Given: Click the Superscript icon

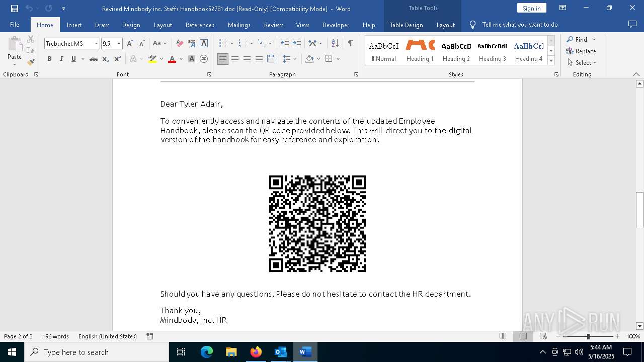Looking at the screenshot, I should pos(118,59).
